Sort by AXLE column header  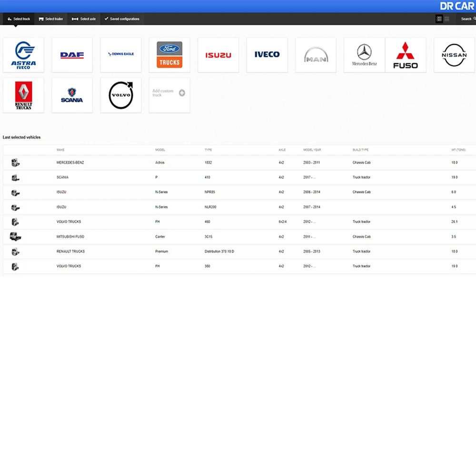282,150
